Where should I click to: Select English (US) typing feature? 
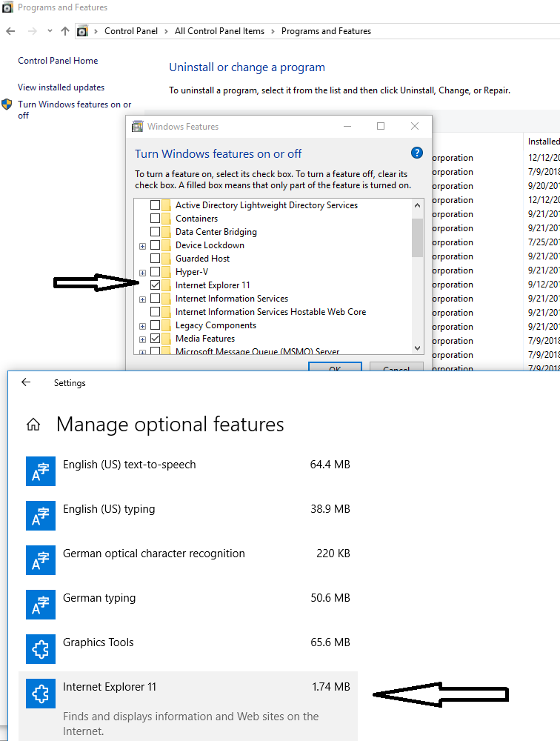pyautogui.click(x=188, y=516)
